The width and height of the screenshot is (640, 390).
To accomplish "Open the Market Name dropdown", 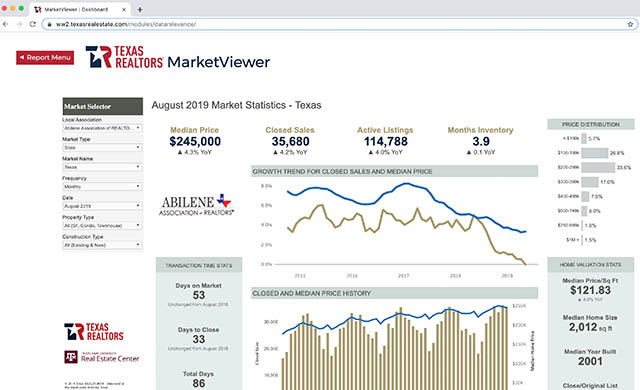I will pos(102,167).
